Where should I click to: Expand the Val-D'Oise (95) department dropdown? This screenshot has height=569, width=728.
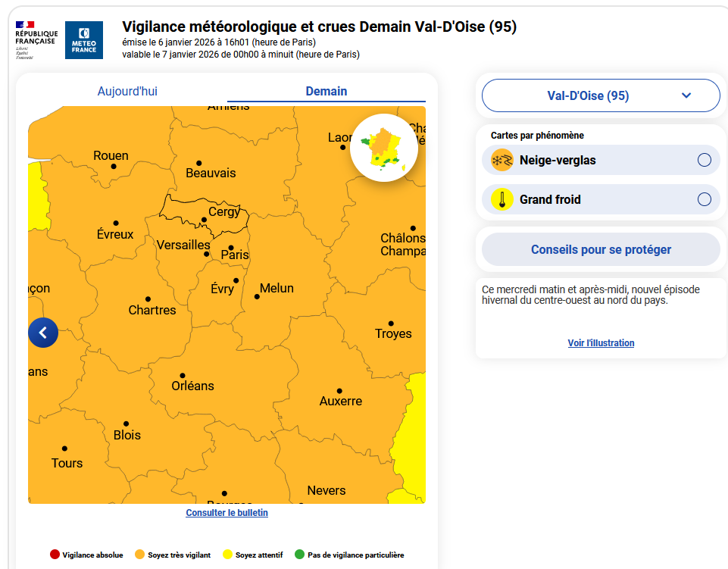(600, 95)
